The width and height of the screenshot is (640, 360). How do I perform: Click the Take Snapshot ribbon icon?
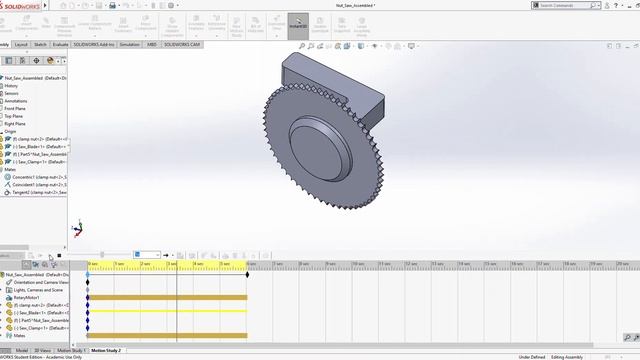342,25
